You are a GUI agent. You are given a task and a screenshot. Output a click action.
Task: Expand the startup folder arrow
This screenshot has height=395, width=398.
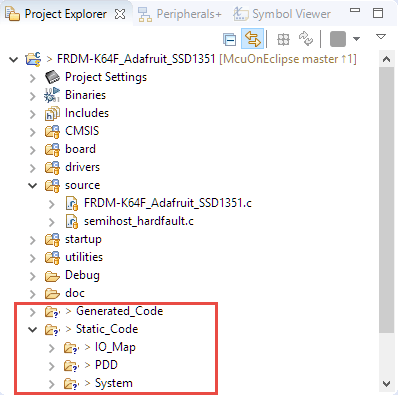(x=33, y=240)
